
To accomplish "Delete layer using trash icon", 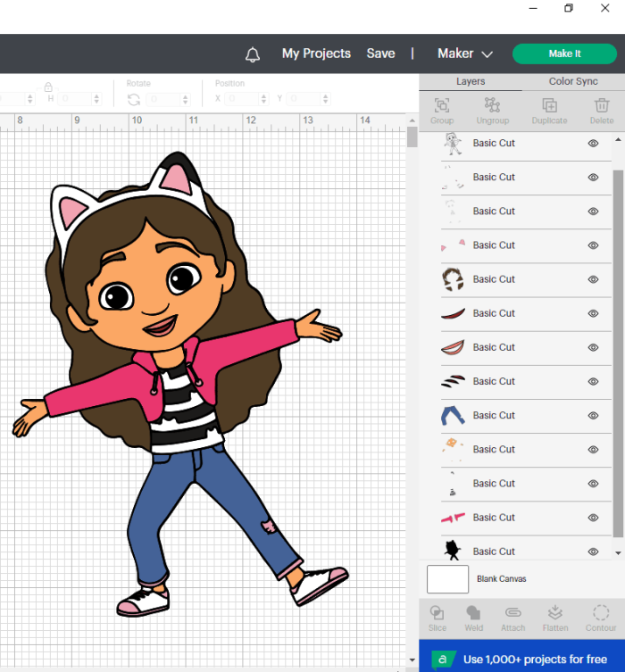I will (x=602, y=111).
